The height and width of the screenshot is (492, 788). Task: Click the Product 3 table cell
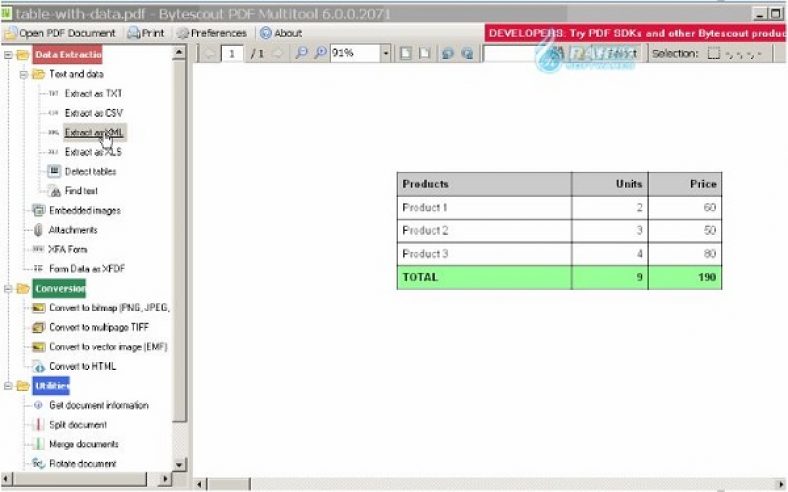484,254
